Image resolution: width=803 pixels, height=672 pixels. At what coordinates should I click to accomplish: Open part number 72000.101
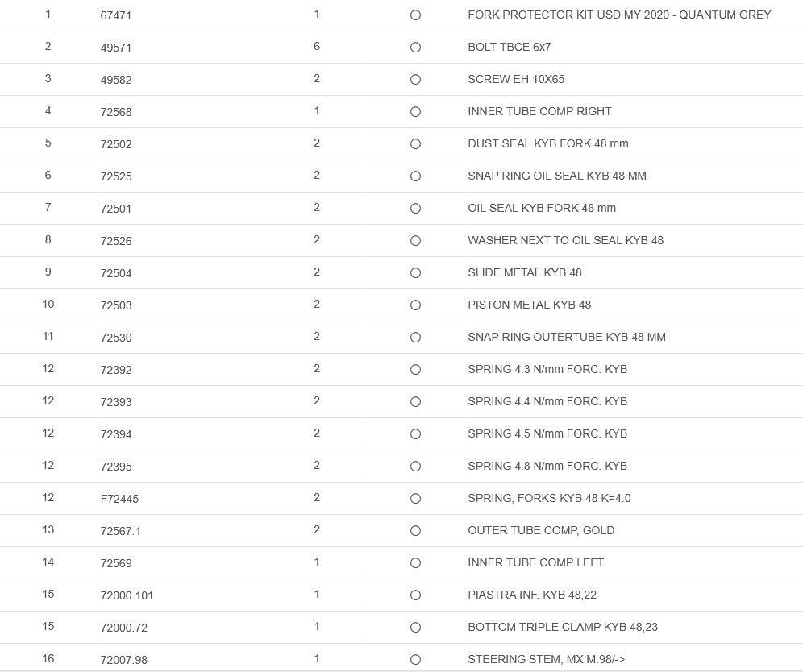tap(127, 595)
